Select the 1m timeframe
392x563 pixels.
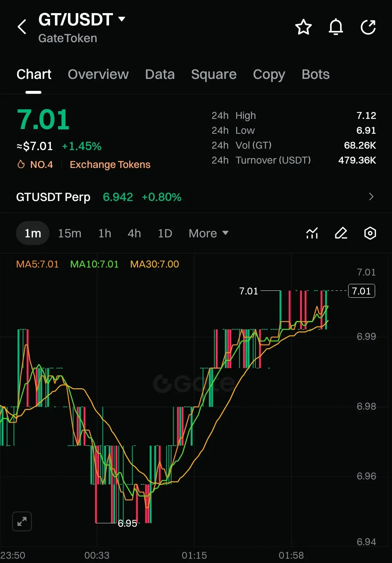[x=33, y=233]
